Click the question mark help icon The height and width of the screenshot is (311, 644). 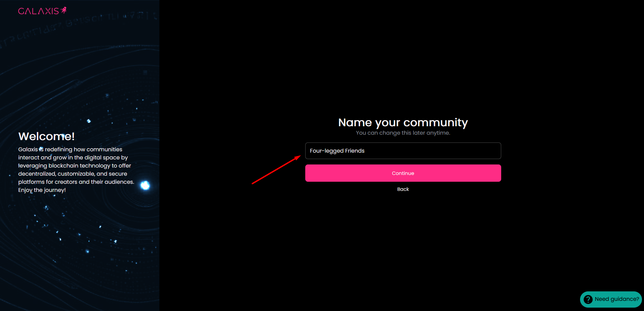point(588,299)
